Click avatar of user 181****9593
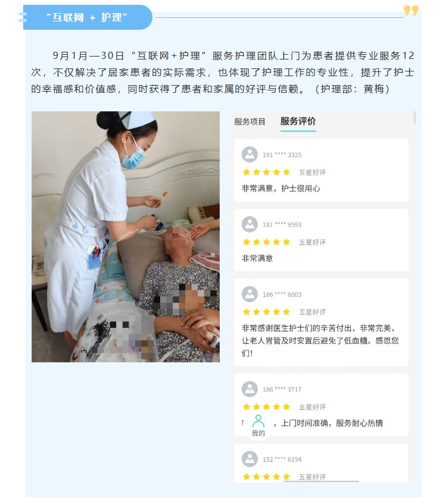The image size is (433, 504). (250, 224)
